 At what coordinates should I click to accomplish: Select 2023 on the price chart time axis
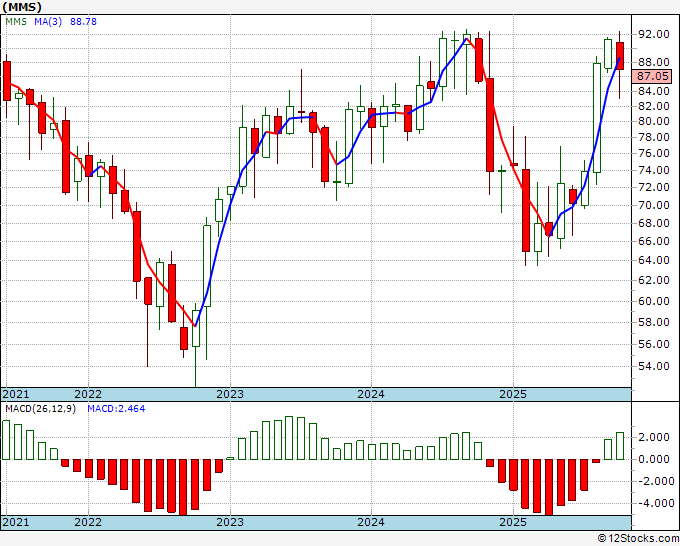click(x=230, y=394)
